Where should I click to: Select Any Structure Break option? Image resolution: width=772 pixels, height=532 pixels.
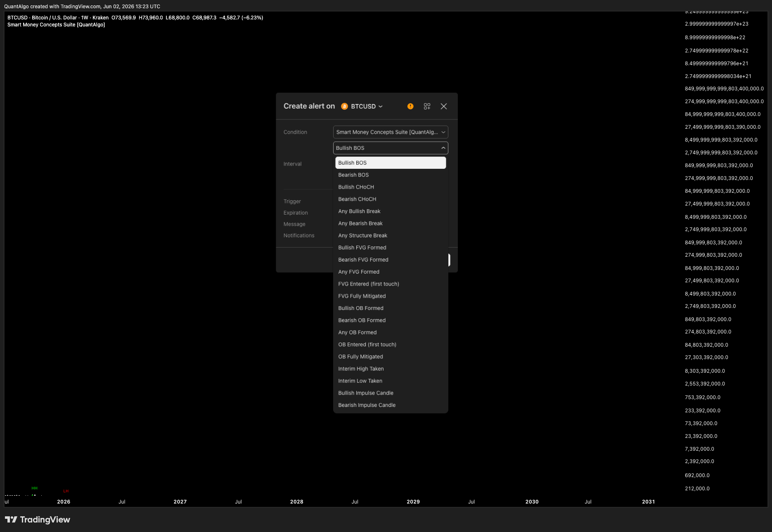[x=391, y=235]
